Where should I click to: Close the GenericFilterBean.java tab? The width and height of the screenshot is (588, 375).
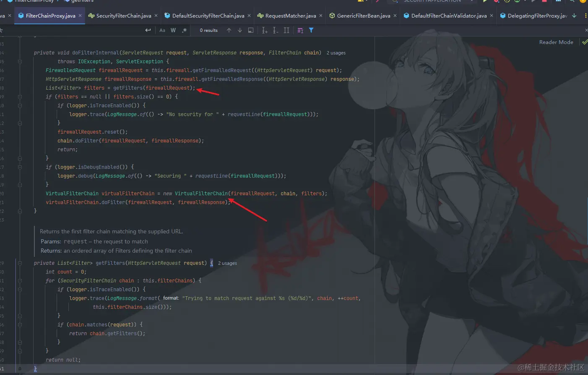pyautogui.click(x=395, y=16)
